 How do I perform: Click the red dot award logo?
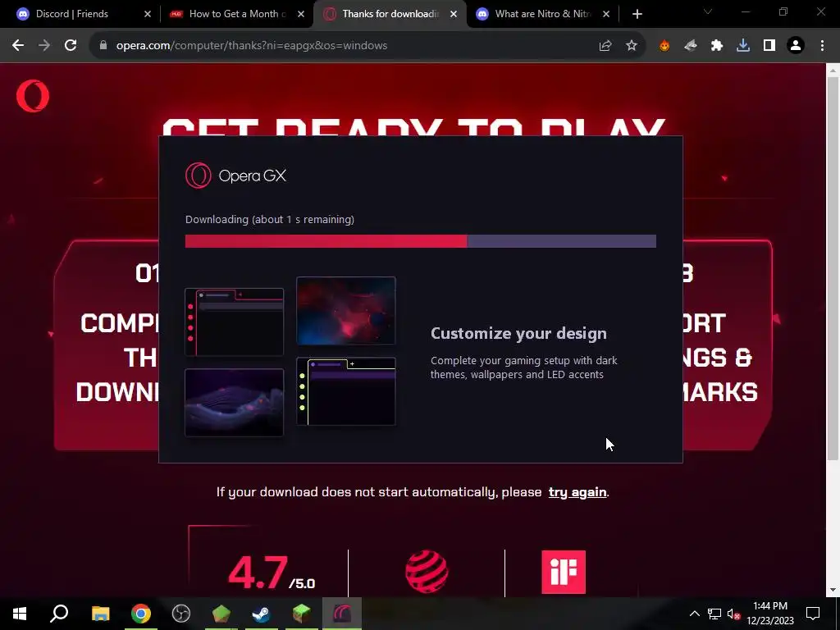[x=427, y=572]
